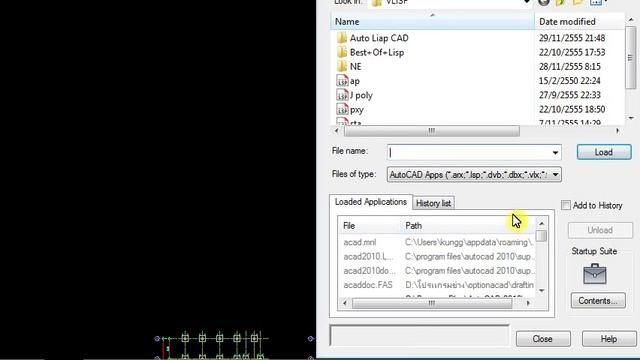This screenshot has width=640, height=360.
Task: Click the path C:\Users\kungg\appdata\roaming cell
Action: click(469, 242)
